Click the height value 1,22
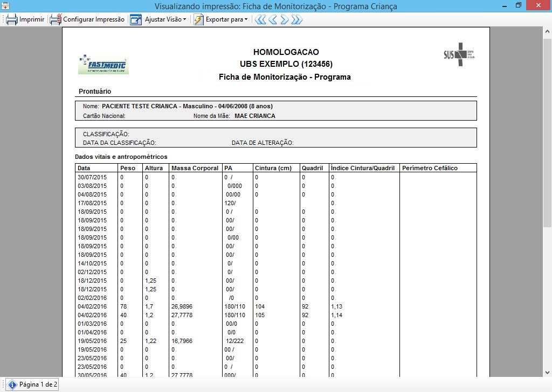The width and height of the screenshot is (552, 392). coord(151,341)
